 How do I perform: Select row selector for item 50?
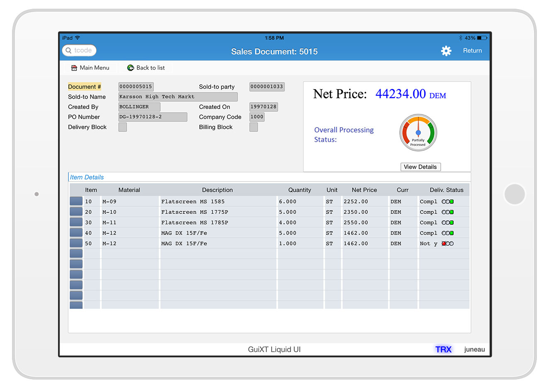(x=76, y=243)
